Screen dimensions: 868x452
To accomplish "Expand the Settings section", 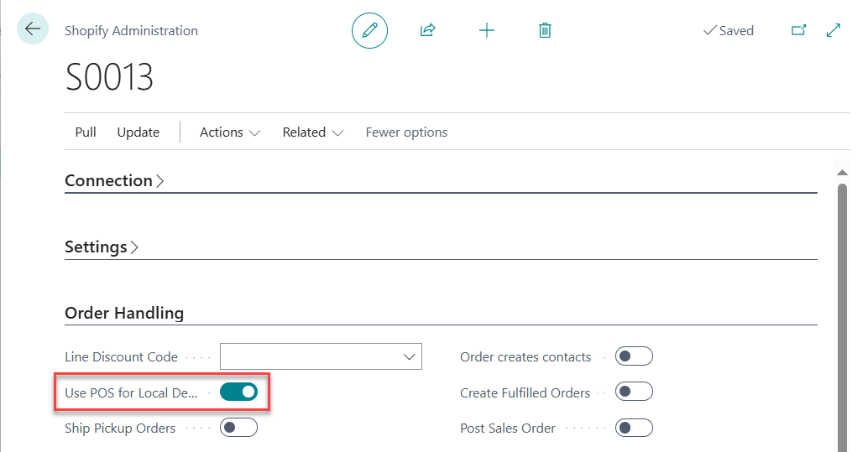I will [x=102, y=247].
